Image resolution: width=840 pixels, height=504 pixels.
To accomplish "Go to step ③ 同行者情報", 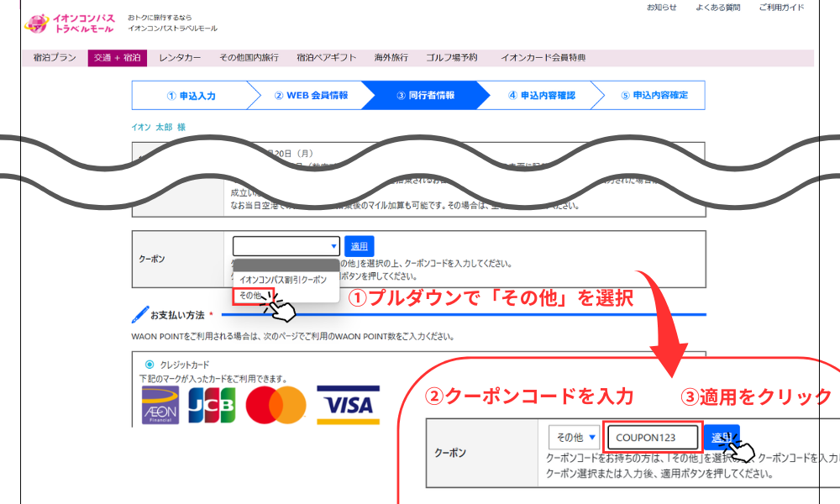I will pos(425,95).
